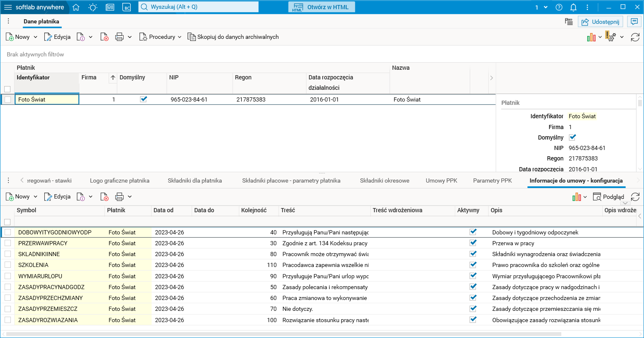The image size is (644, 338).
Task: Click Skopiuj do danych archiwalnych
Action: coord(233,37)
